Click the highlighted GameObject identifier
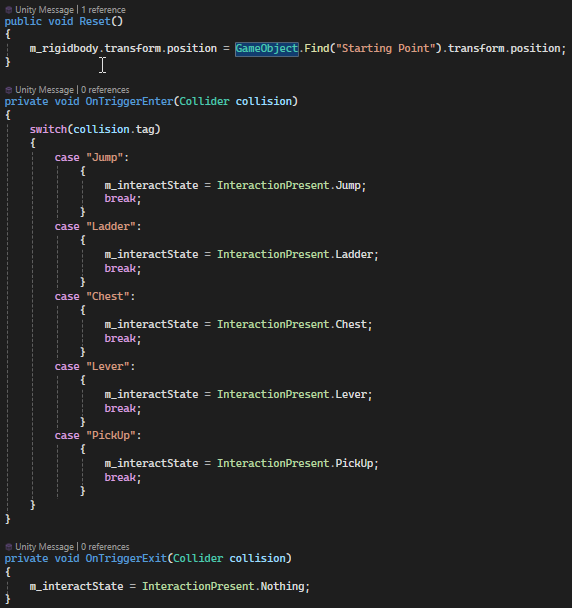The image size is (572, 608). coord(267,48)
